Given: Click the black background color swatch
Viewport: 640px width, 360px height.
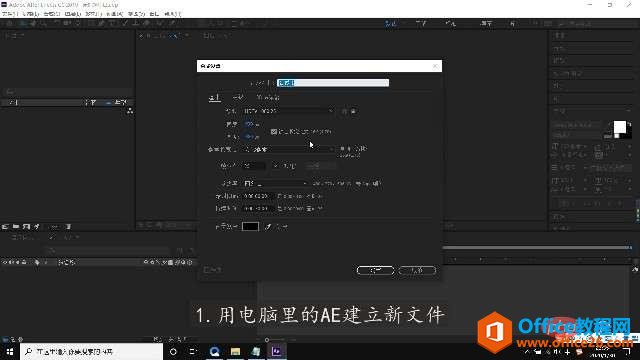Looking at the screenshot, I should (x=250, y=227).
